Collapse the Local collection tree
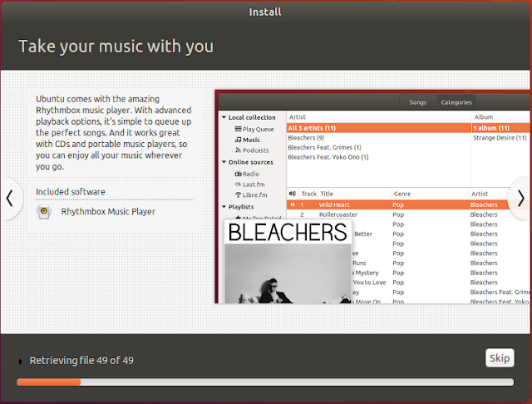 (224, 117)
